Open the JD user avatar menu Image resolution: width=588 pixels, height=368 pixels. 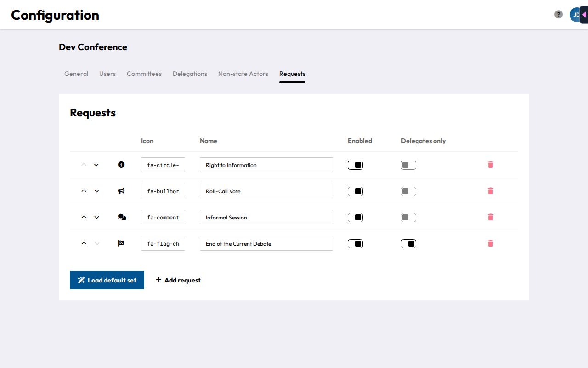pyautogui.click(x=575, y=15)
